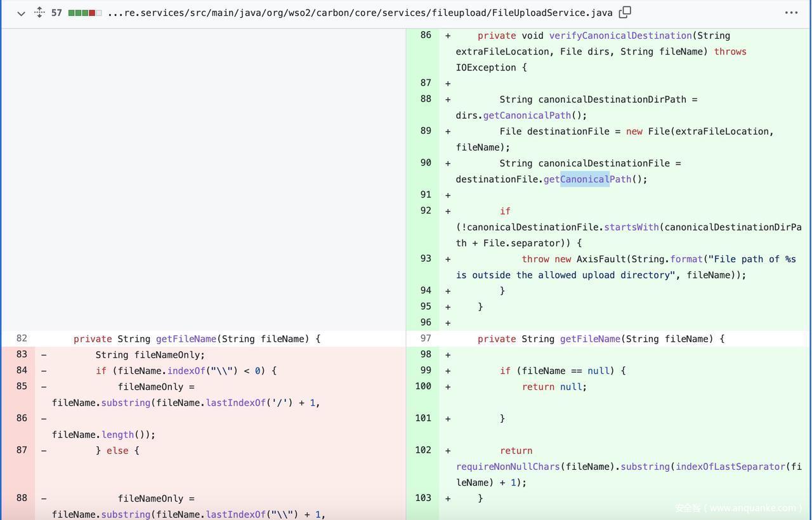
Task: Select added line number 100
Action: [x=423, y=386]
